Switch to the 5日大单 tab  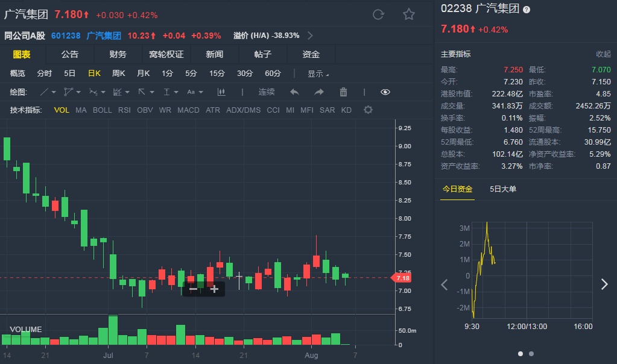(x=503, y=189)
